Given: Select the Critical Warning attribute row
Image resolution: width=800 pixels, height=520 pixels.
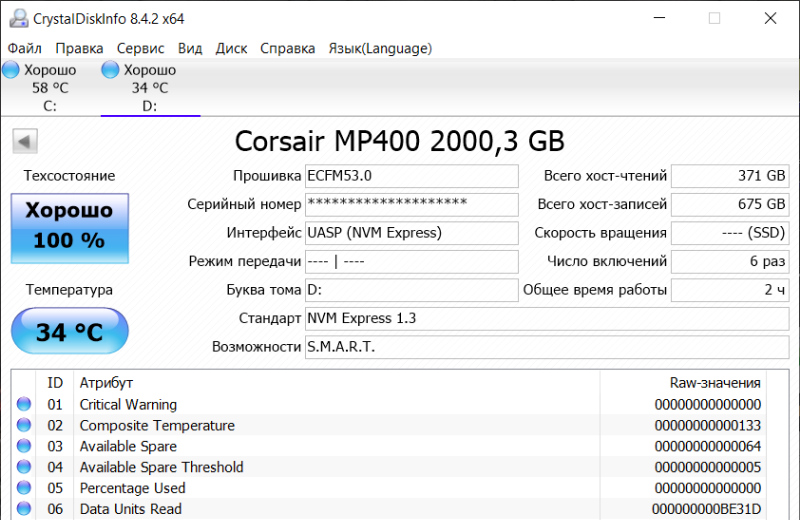Looking at the screenshot, I should pos(389,404).
